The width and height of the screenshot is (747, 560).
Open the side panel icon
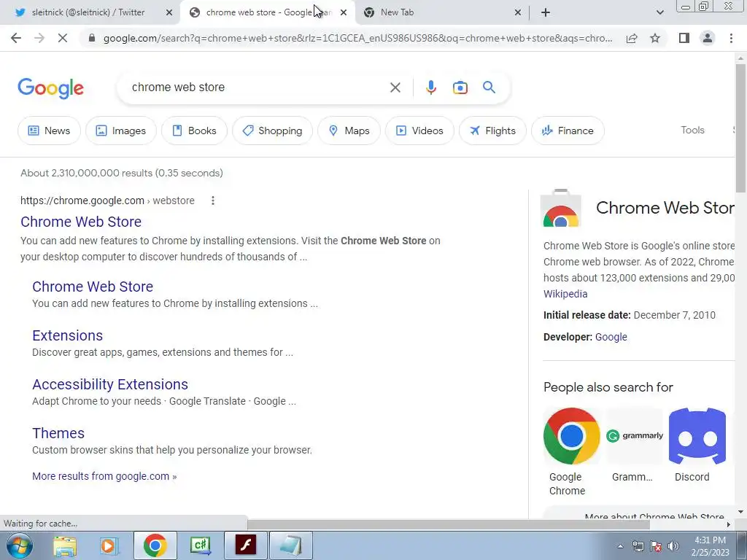(684, 38)
